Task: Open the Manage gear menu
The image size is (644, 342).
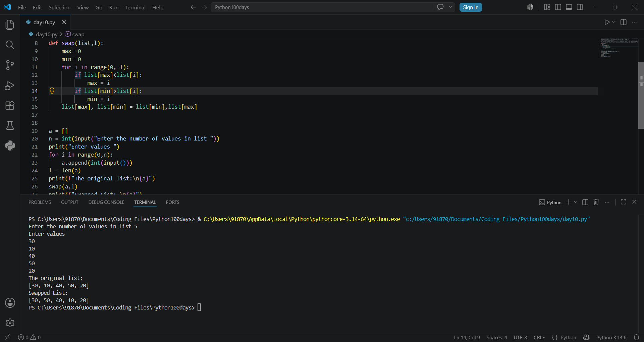Action: (x=10, y=323)
